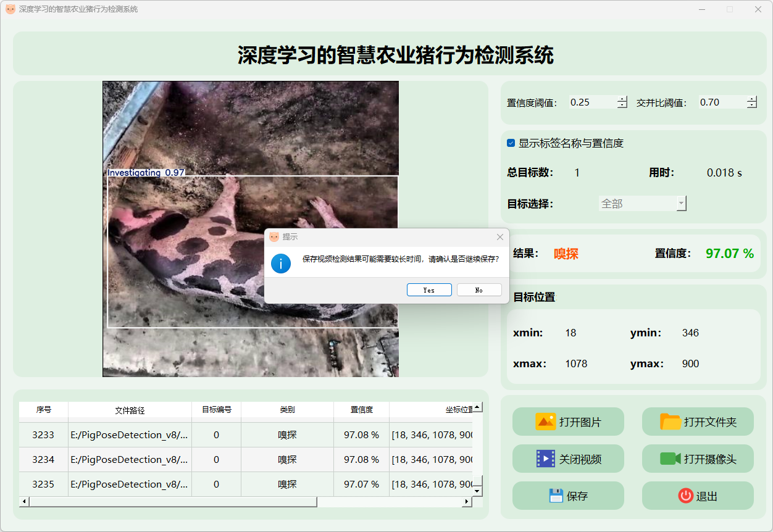Close the prompt dialog

pos(500,237)
